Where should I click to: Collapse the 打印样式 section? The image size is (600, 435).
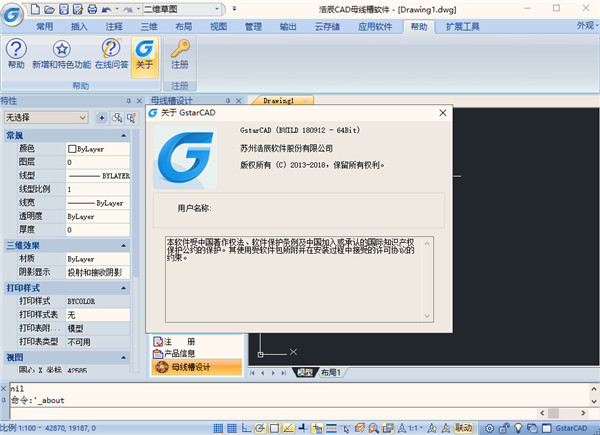click(x=124, y=288)
